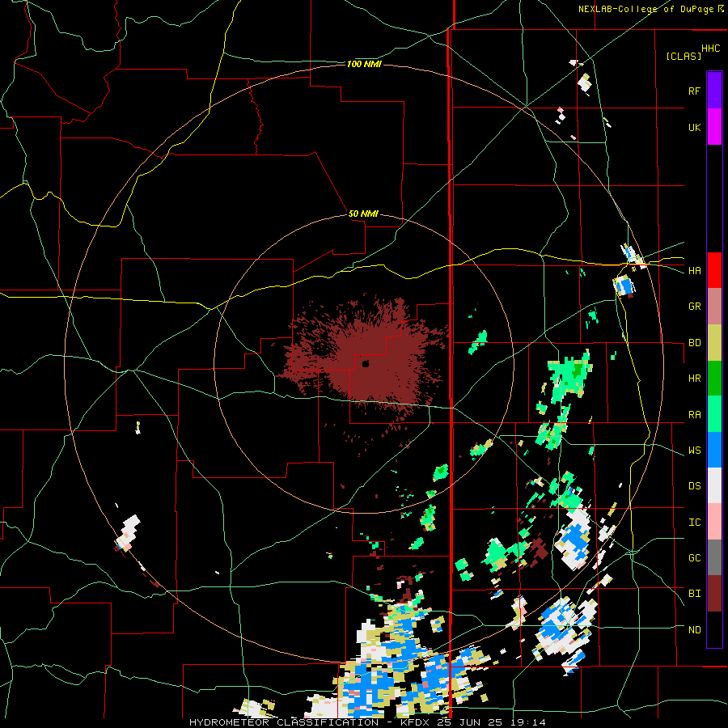Click the [CLAS] legend heading
728x728 pixels.
[x=684, y=56]
